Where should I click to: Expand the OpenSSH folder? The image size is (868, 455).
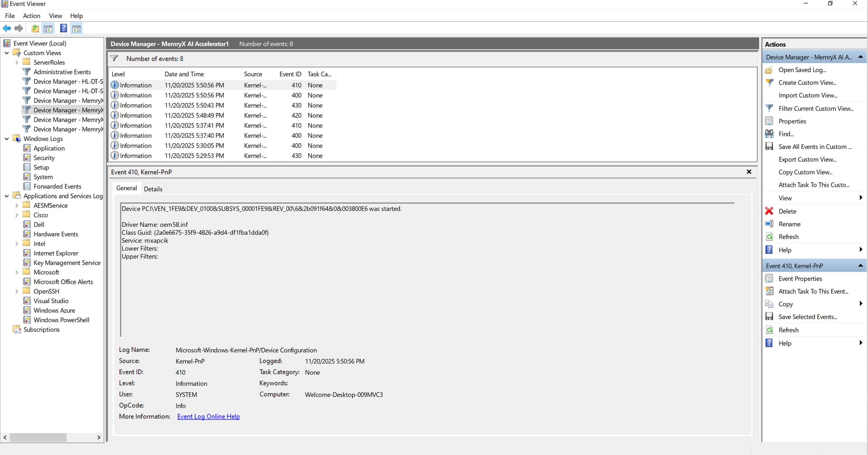17,291
